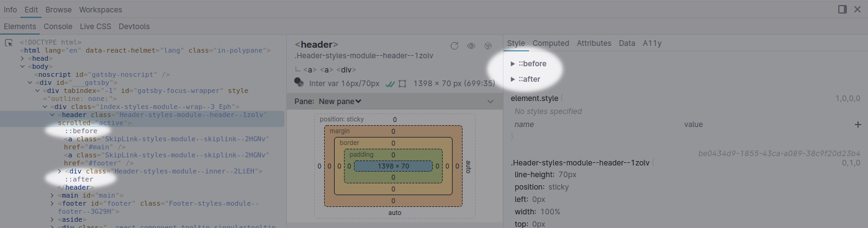Click the refresh icon beside header title
This screenshot has height=228, width=868.
click(x=454, y=46)
